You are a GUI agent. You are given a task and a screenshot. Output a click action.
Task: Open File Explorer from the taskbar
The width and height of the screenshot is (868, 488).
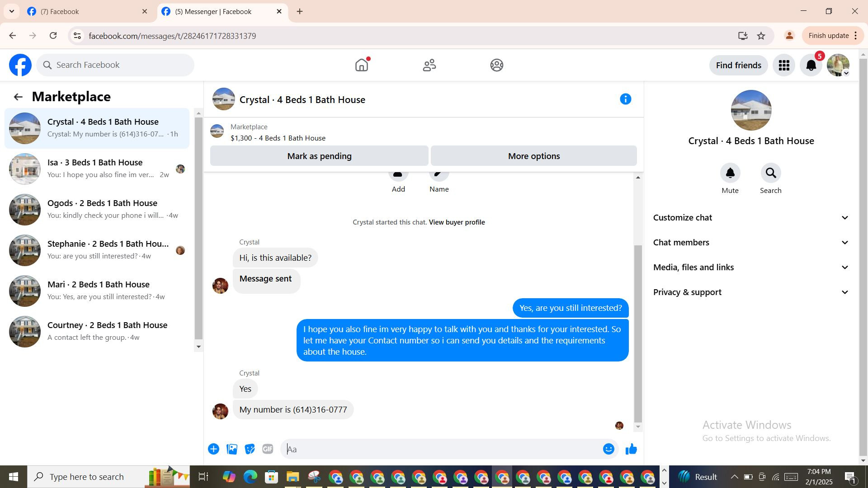[292, 477]
